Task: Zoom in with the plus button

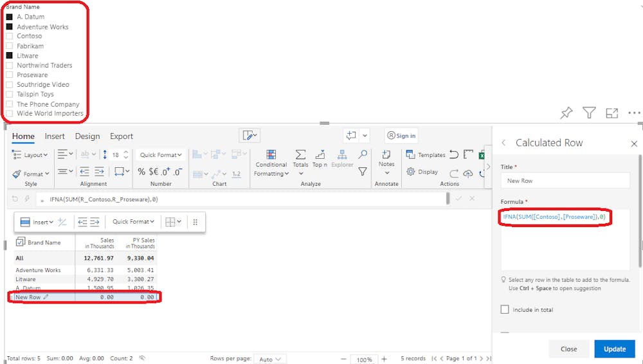Action: tap(384, 359)
